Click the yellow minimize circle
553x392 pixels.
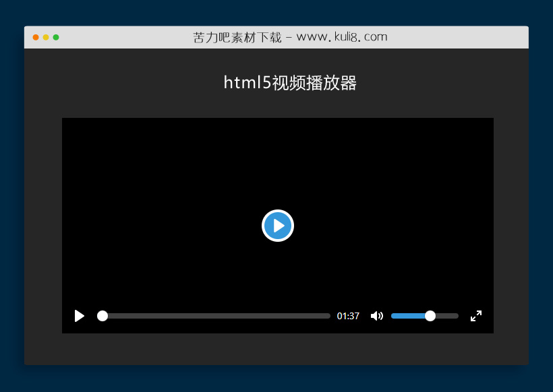[x=47, y=38]
